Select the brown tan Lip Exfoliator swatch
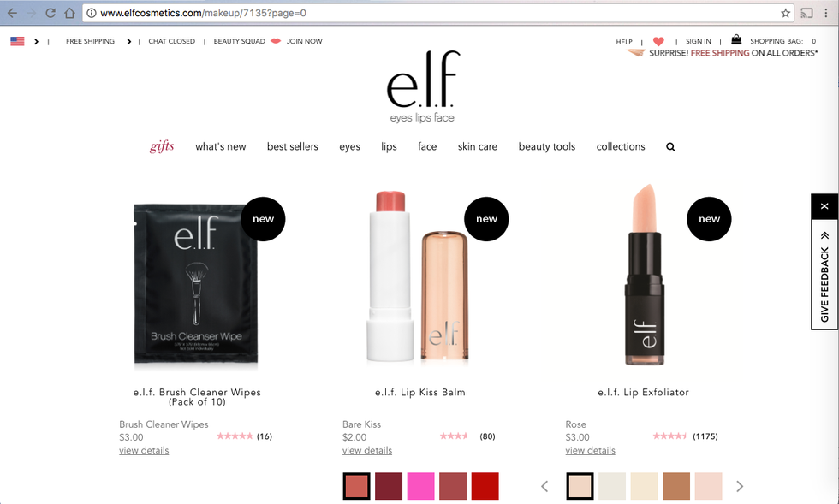This screenshot has height=504, width=839. pyautogui.click(x=676, y=486)
